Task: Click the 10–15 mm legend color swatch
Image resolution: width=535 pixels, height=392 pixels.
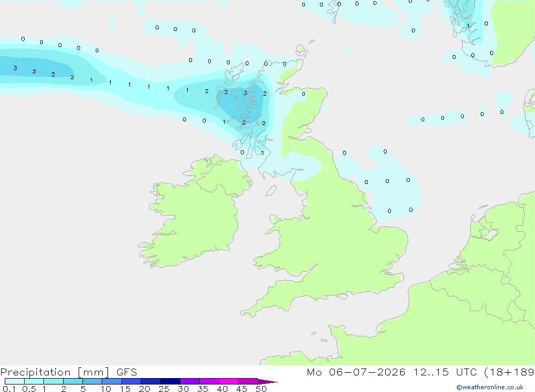Action: [112, 381]
